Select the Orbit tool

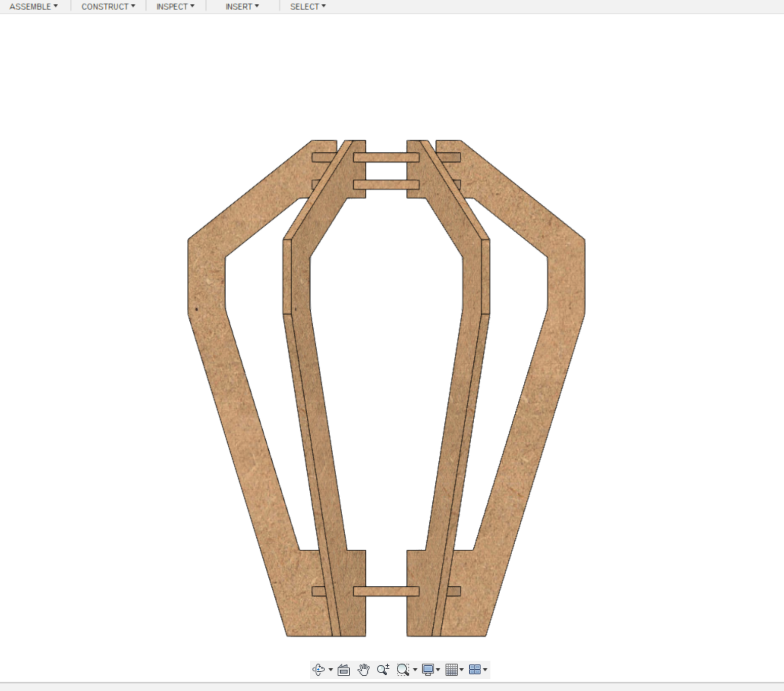click(x=318, y=669)
